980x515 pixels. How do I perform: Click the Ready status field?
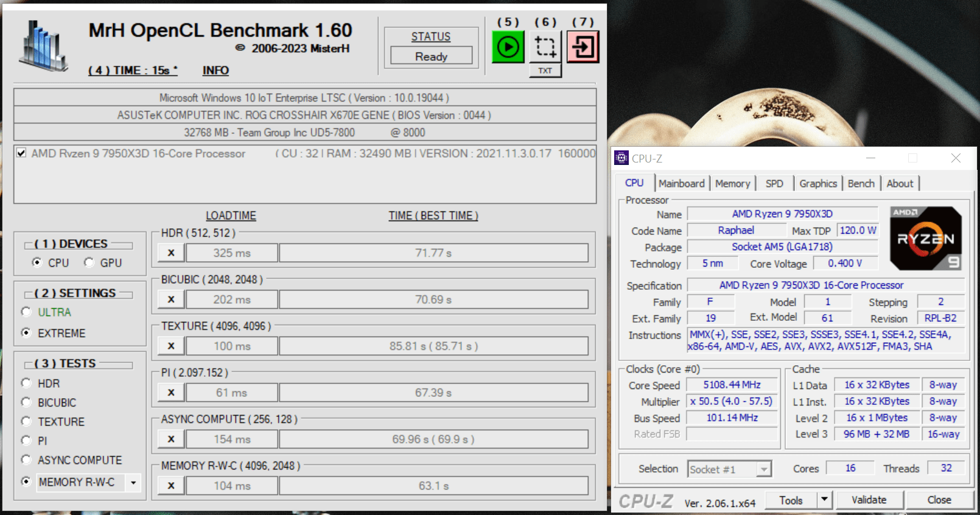pyautogui.click(x=431, y=56)
